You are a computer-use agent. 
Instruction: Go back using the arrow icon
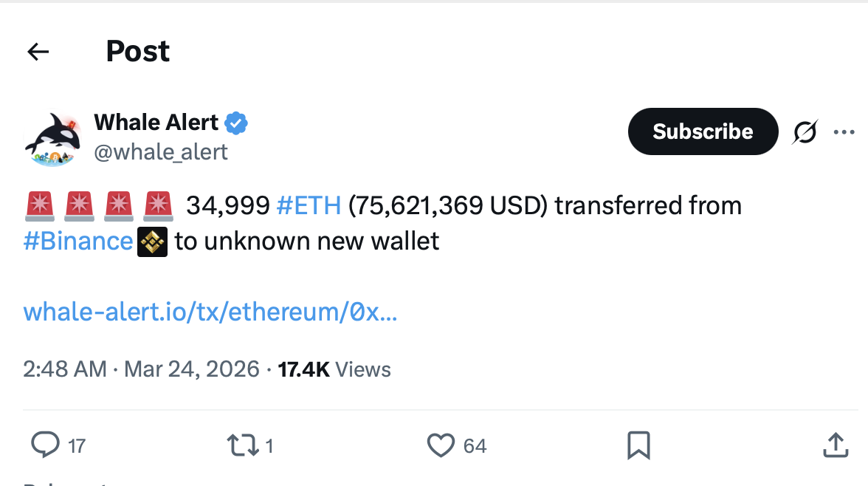tap(38, 52)
